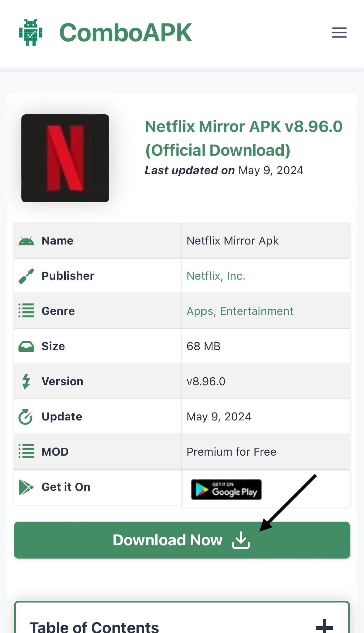Click the Table of Contents heading
Image resolution: width=364 pixels, height=633 pixels.
click(x=94, y=627)
